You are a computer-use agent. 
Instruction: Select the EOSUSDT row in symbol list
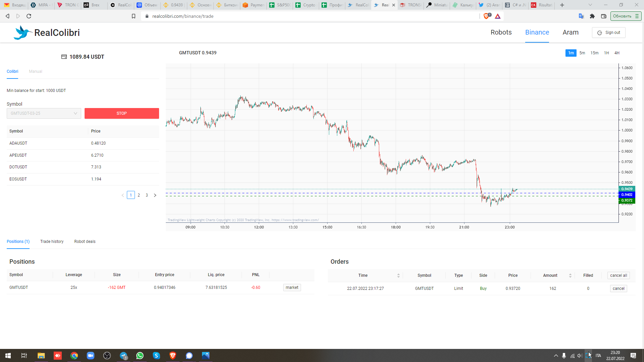(x=83, y=179)
